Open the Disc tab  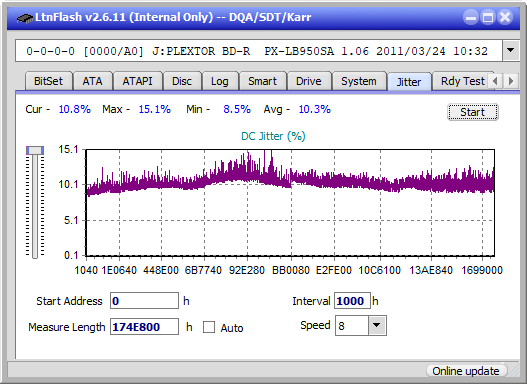(182, 81)
